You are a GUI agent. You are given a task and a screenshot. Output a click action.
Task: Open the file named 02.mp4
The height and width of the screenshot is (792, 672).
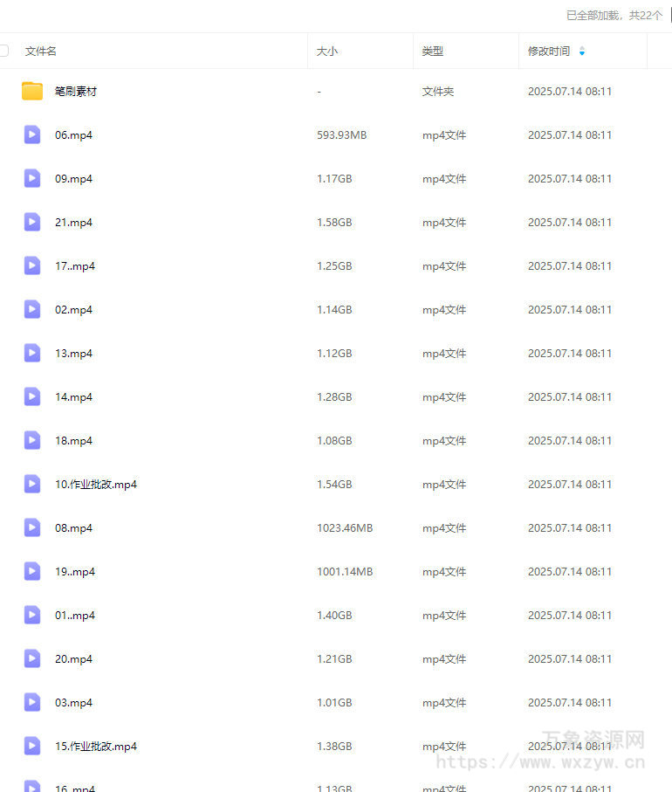[73, 310]
